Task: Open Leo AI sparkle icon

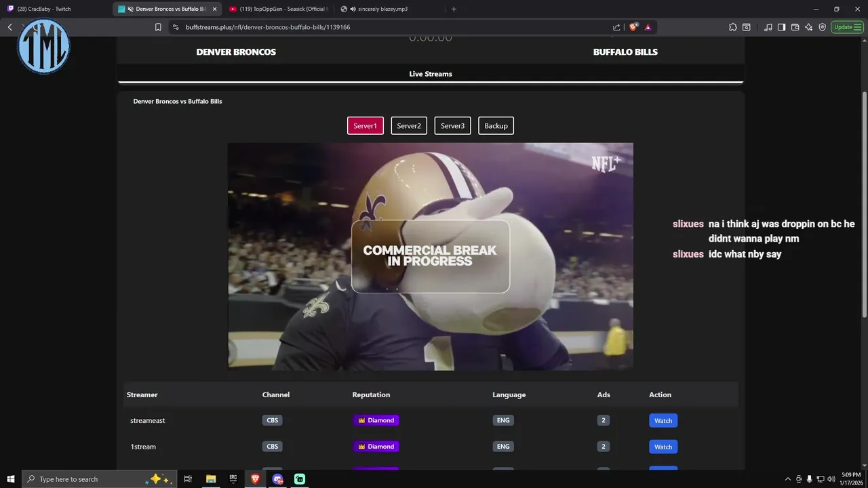Action: (808, 27)
